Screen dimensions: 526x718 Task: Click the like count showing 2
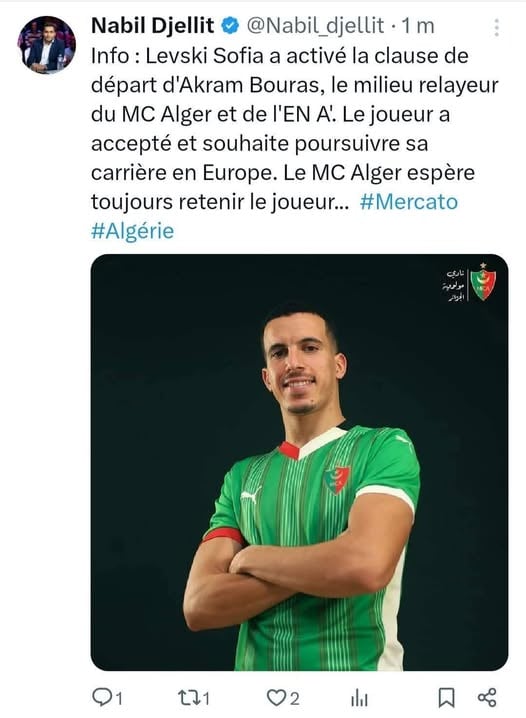[295, 699]
